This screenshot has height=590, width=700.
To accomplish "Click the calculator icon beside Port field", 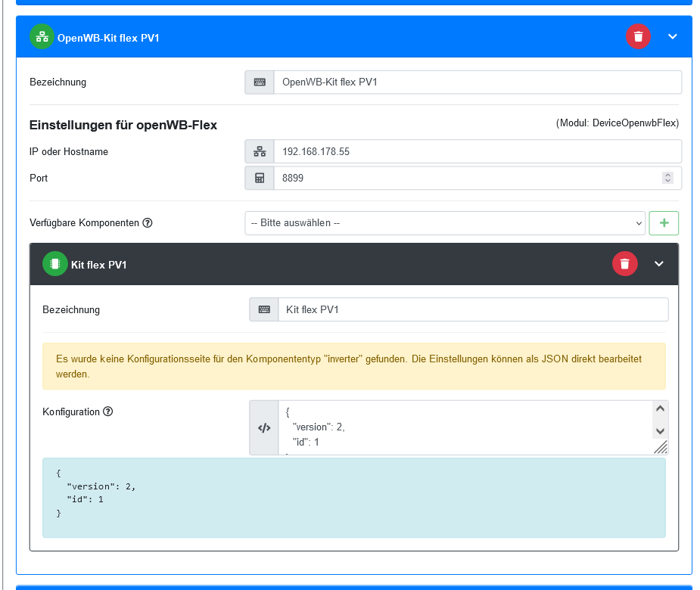I will click(260, 178).
